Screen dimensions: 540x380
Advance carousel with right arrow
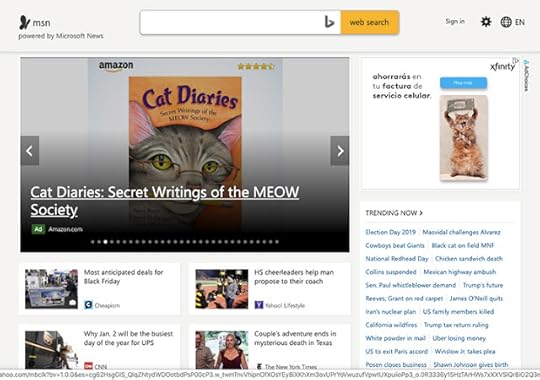point(340,151)
